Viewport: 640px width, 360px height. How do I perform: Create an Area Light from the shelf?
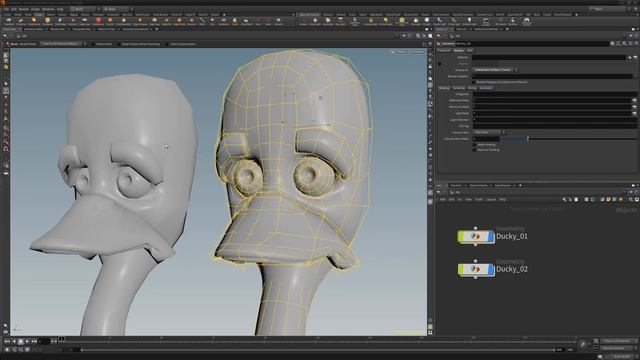pos(340,21)
